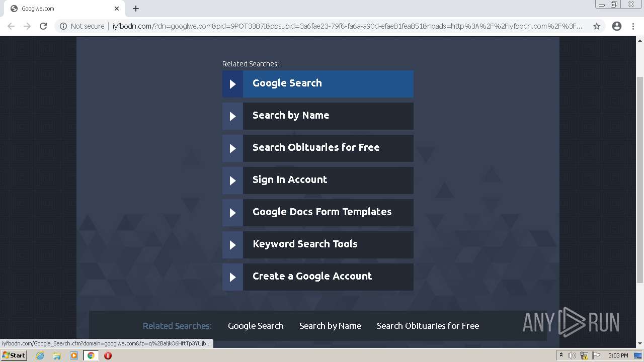Viewport: 644px width, 362px height.
Task: Open Search Obituaries for Free result
Action: point(318,148)
